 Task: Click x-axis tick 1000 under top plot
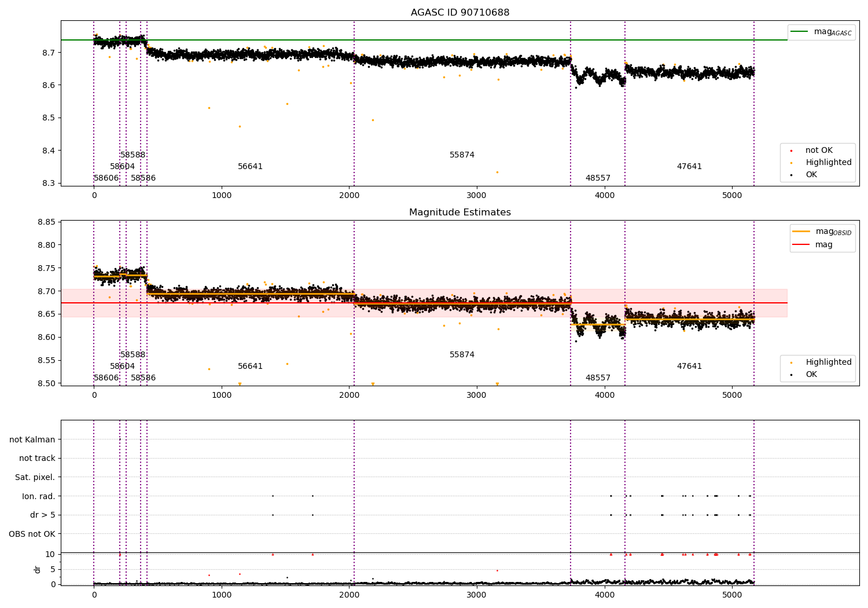222,196
